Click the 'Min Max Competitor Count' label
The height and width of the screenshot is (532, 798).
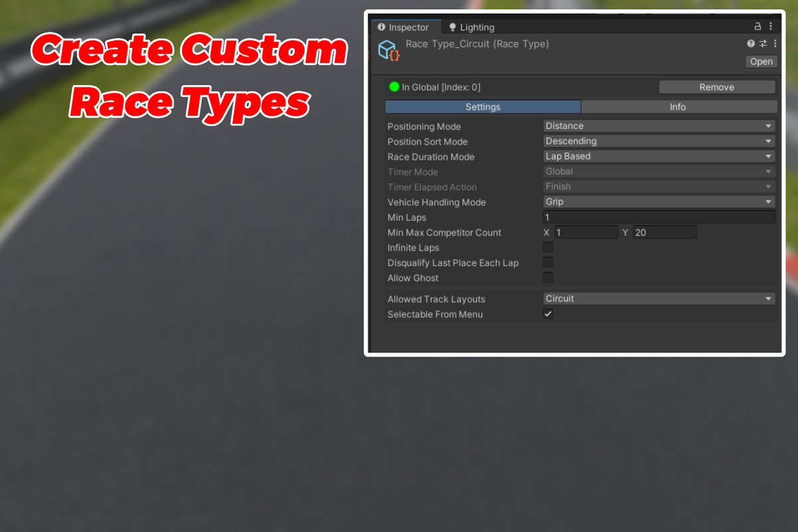tap(444, 233)
